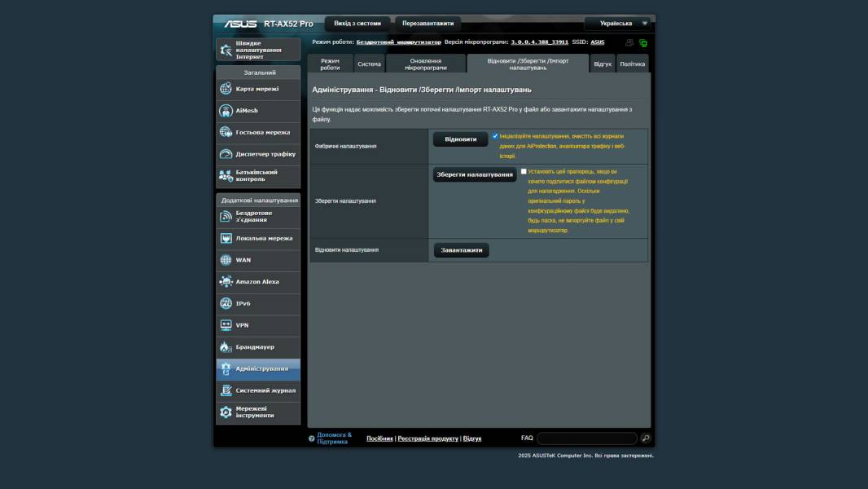This screenshot has height=489, width=868.
Task: Click the Amazon Alexa sidebar icon
Action: pos(226,282)
